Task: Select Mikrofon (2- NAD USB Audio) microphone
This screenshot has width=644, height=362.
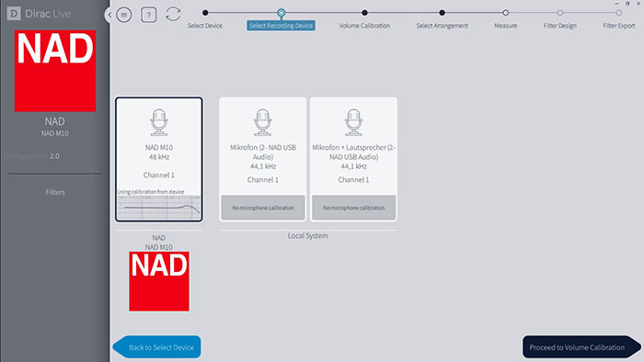Action: [263, 159]
